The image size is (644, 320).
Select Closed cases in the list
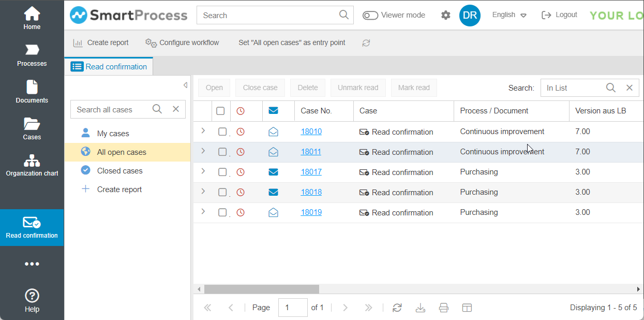click(119, 171)
